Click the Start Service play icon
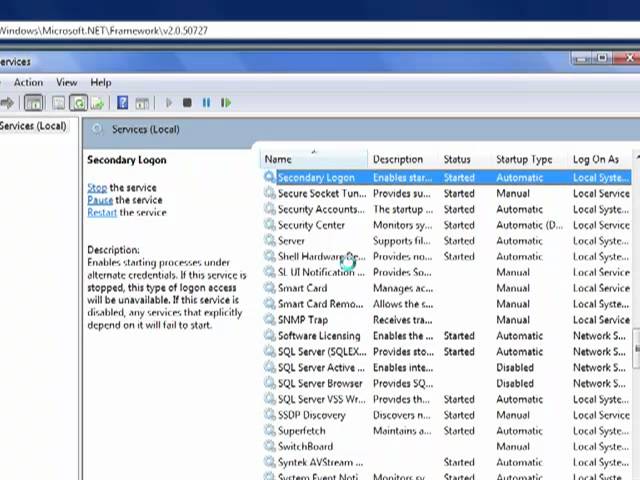This screenshot has height=480, width=640. 169,103
